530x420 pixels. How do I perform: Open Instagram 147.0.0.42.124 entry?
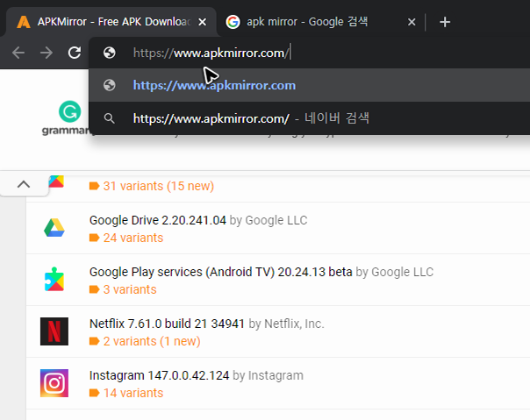tap(159, 375)
